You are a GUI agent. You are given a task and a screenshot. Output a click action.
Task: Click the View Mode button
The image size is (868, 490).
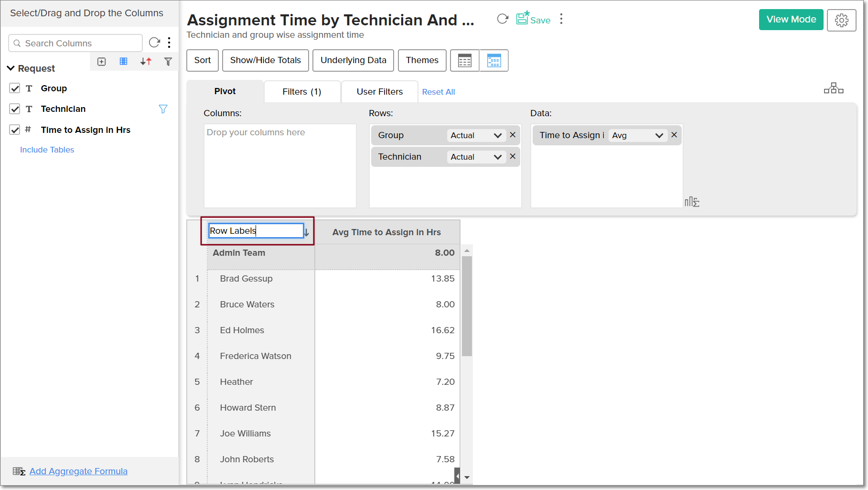coord(791,20)
